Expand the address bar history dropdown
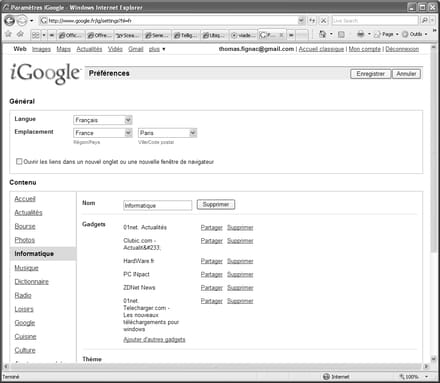 (x=301, y=21)
